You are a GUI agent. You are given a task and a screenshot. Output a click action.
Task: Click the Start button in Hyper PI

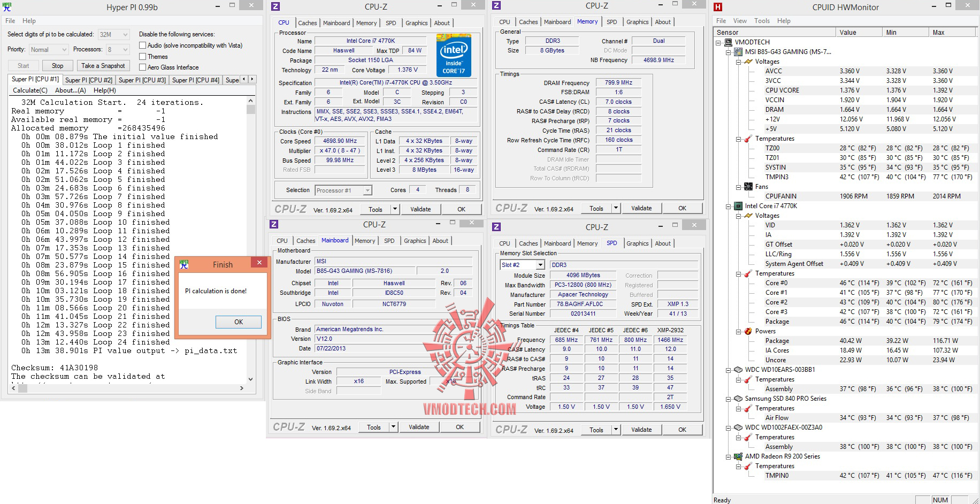pyautogui.click(x=24, y=66)
